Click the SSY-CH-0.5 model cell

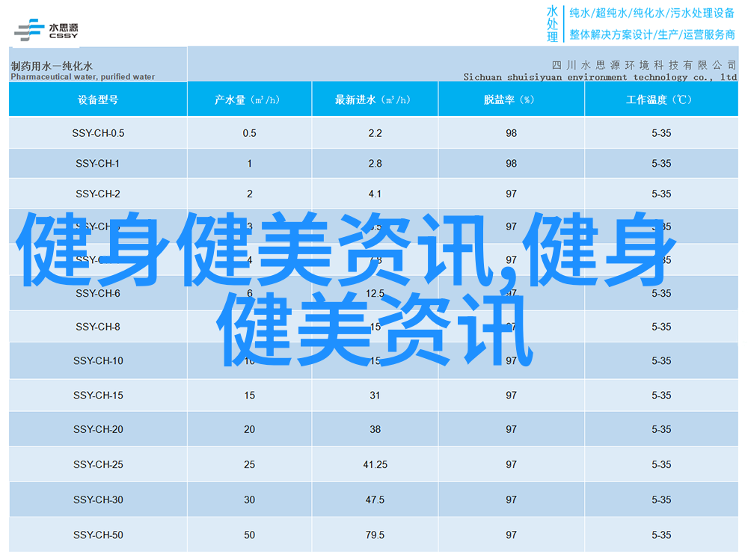[98, 133]
